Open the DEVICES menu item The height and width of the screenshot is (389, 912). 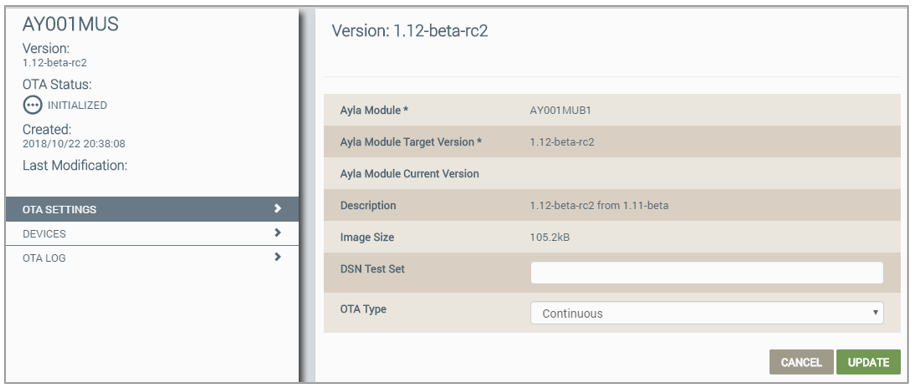[x=152, y=234]
